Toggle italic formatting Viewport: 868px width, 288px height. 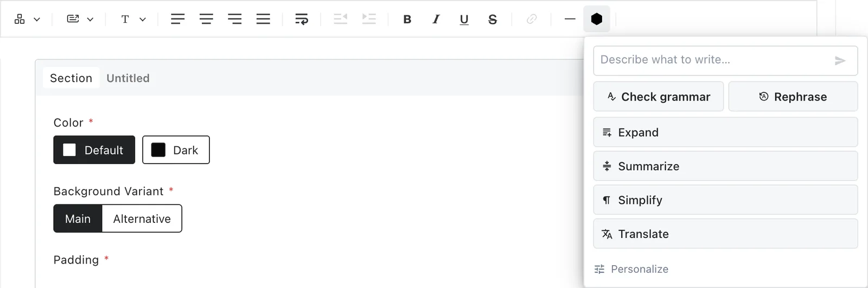(436, 20)
